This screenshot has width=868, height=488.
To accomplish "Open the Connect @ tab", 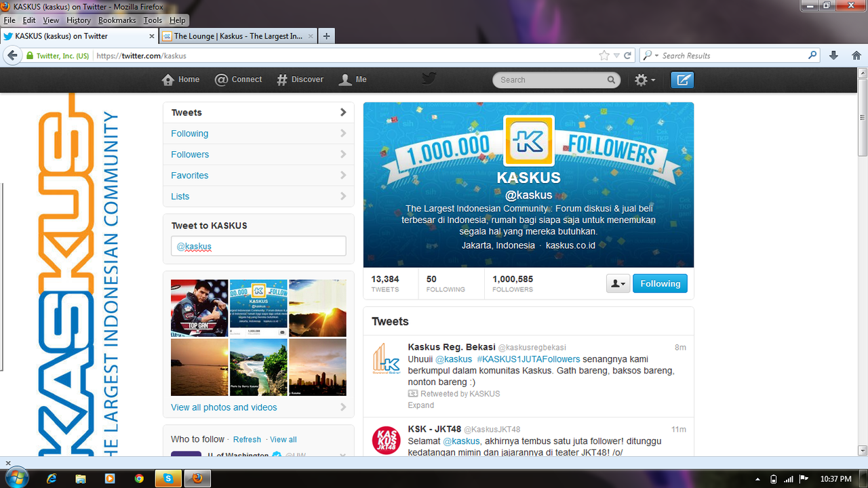I will point(238,80).
